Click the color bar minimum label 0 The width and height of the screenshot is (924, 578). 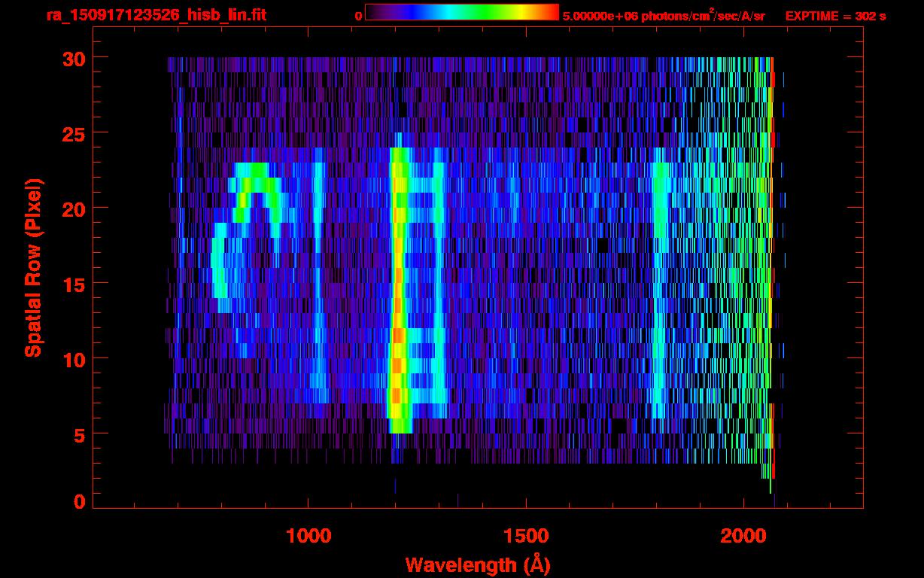[x=358, y=16]
